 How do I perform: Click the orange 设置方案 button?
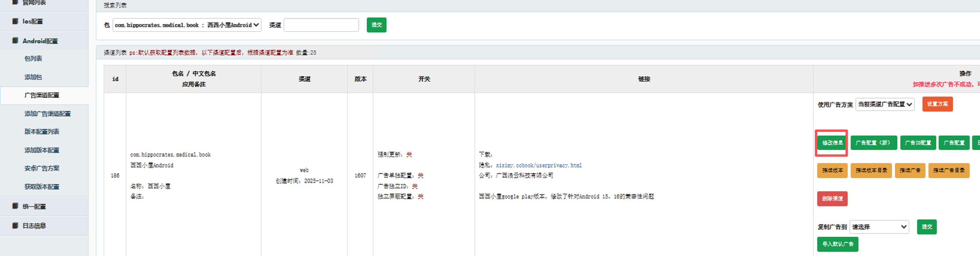(x=937, y=104)
